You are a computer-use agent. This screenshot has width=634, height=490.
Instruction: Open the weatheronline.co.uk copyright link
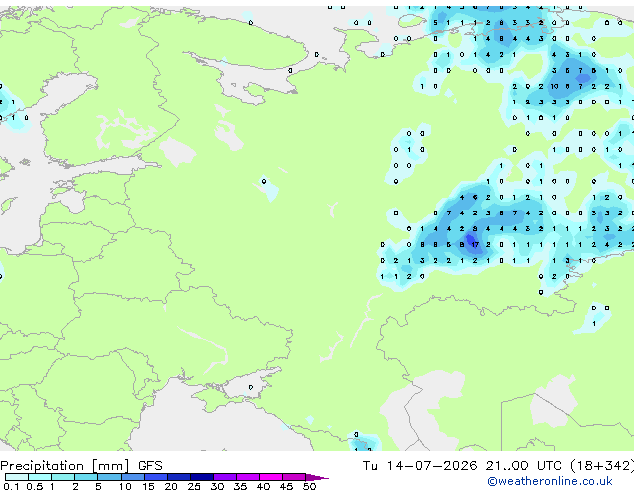[550, 481]
